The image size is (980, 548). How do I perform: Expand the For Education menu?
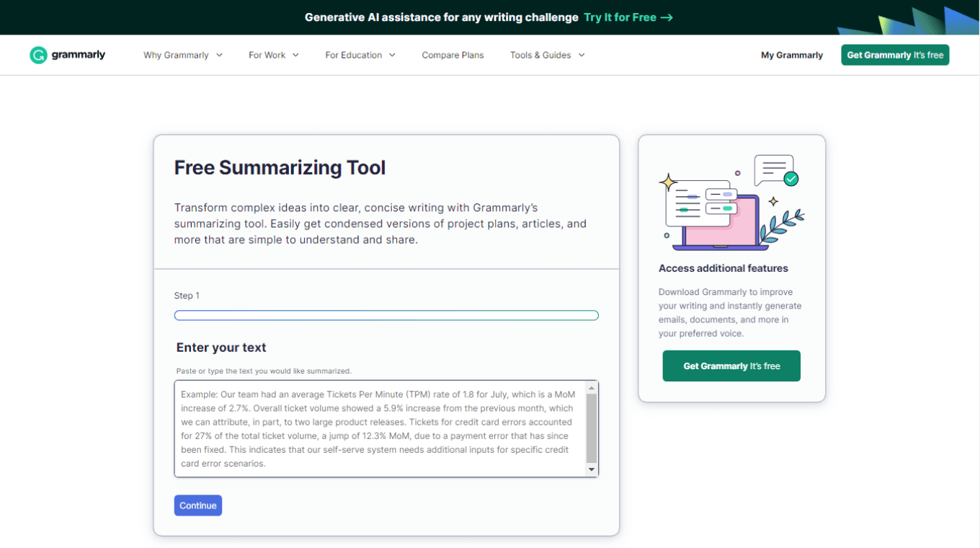[360, 55]
